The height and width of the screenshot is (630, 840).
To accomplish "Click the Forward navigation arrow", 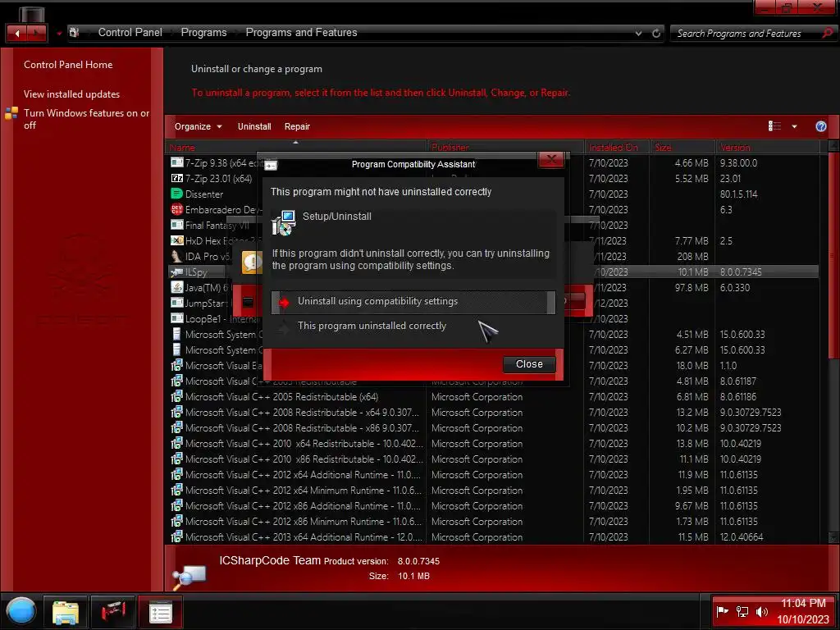I will coord(36,33).
